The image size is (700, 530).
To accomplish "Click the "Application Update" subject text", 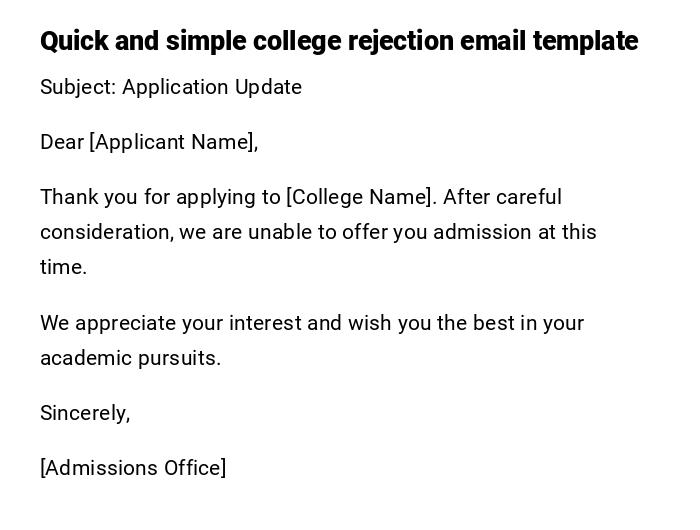I will tap(212, 87).
